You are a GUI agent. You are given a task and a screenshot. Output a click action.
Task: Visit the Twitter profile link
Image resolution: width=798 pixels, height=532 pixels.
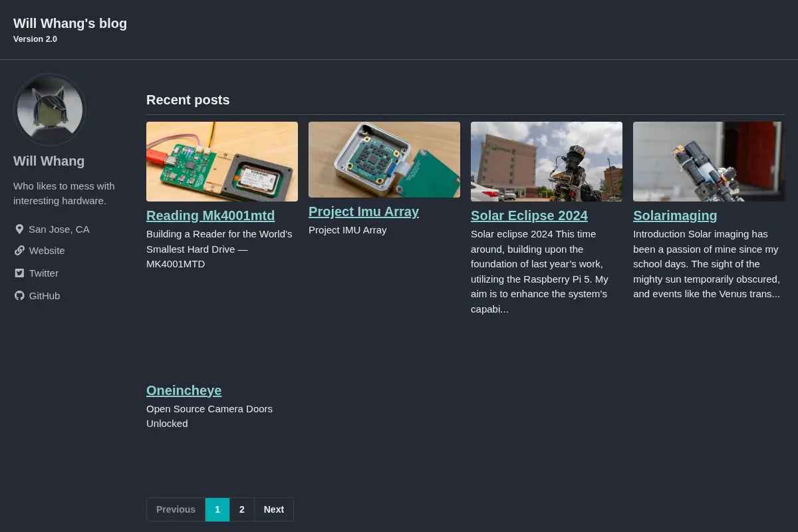[x=44, y=273]
